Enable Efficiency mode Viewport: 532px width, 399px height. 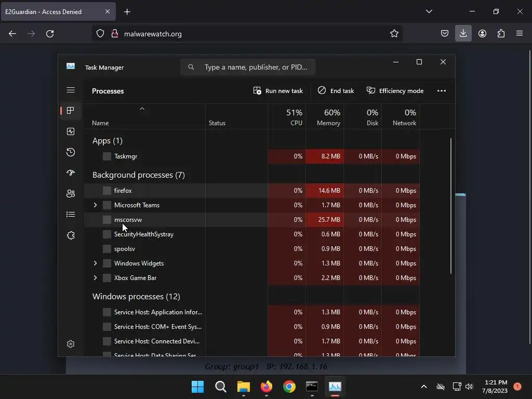pos(395,90)
